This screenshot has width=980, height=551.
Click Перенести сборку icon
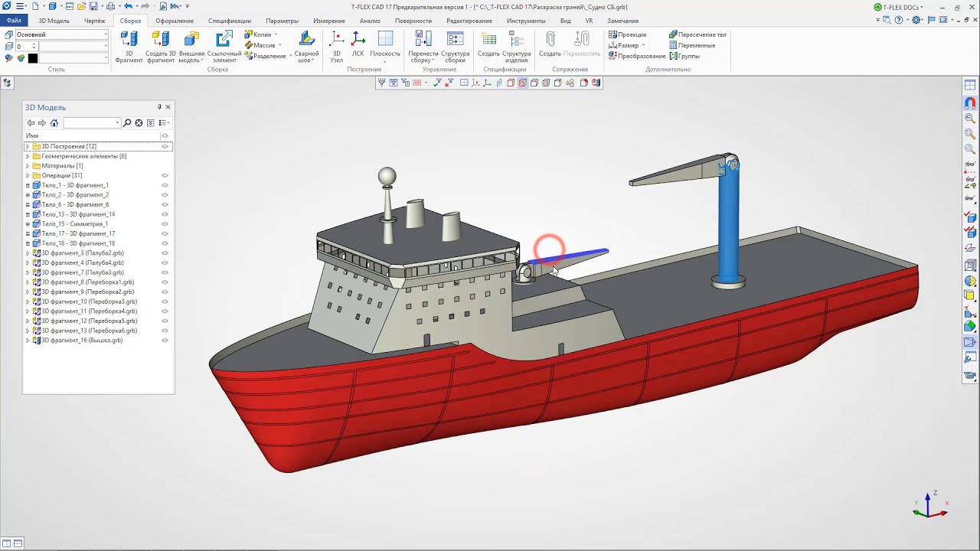click(x=423, y=47)
